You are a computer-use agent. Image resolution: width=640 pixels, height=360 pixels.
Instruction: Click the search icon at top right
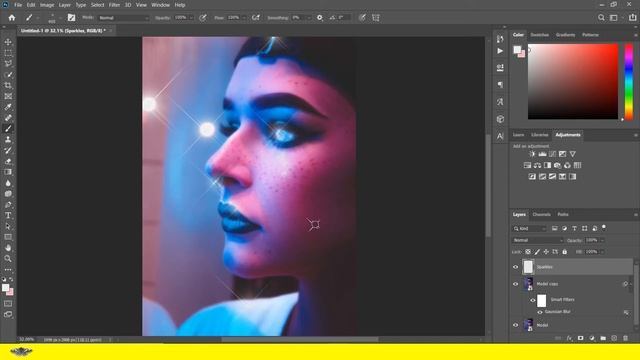(x=601, y=18)
